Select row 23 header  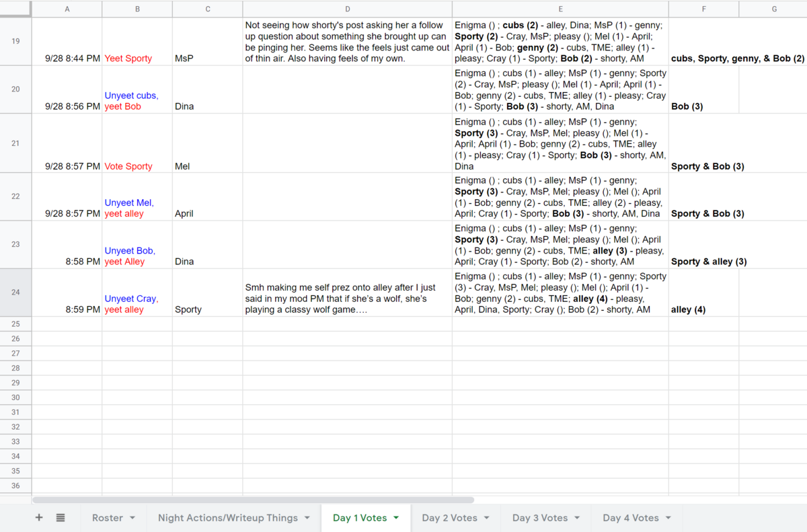15,245
